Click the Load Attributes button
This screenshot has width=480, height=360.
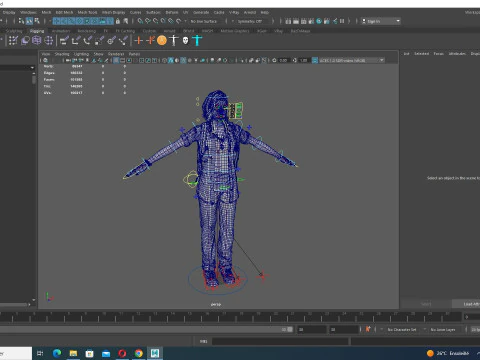pyautogui.click(x=466, y=304)
